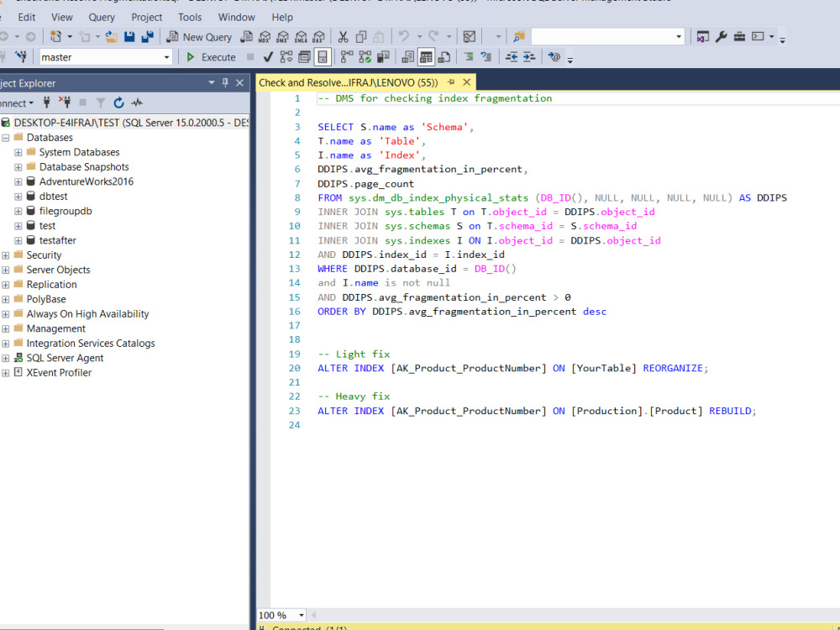Select Results to File mode
Viewport: 840px width, 630px height.
click(x=444, y=57)
